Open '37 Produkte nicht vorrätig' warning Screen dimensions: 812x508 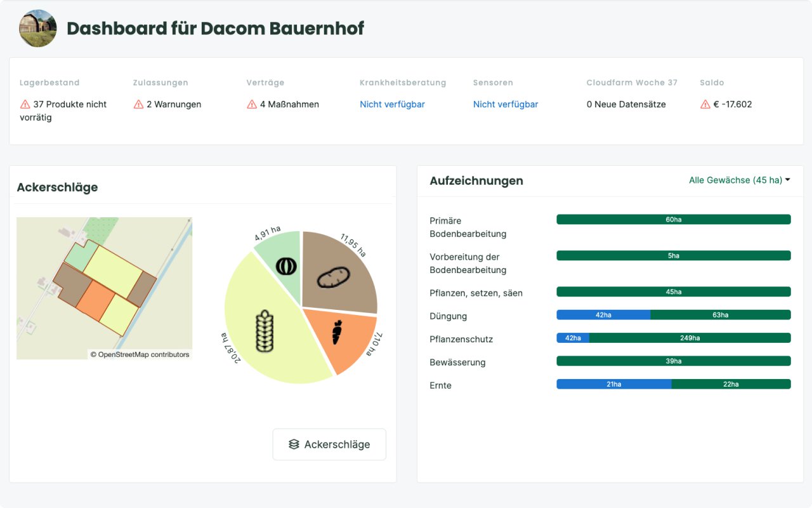[x=63, y=111]
